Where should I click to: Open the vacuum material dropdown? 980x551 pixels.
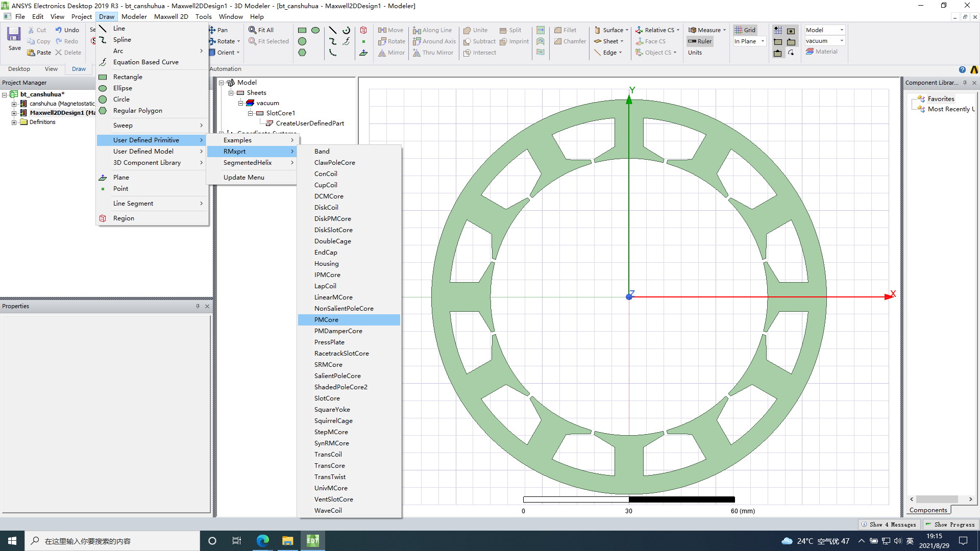pos(842,41)
